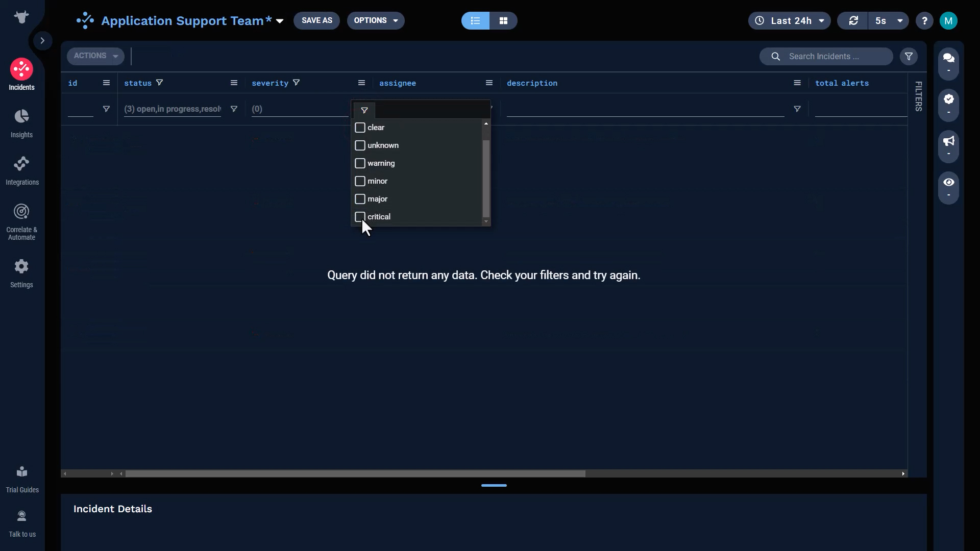Open Application Support Team view dropdown
Viewport: 980px width, 551px height.
pos(280,21)
